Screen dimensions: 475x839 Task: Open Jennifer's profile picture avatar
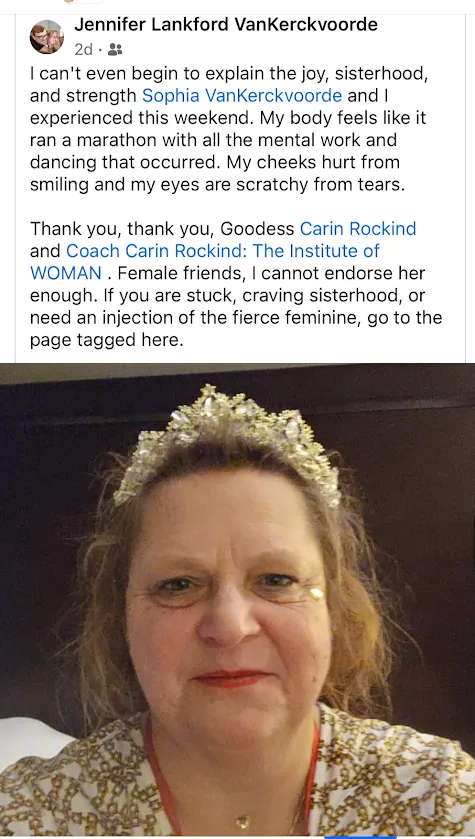coord(47,37)
